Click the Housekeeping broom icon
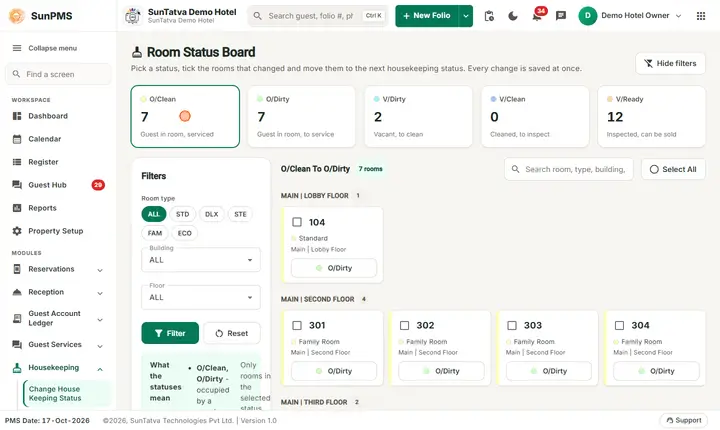This screenshot has width=720, height=430. [x=17, y=368]
